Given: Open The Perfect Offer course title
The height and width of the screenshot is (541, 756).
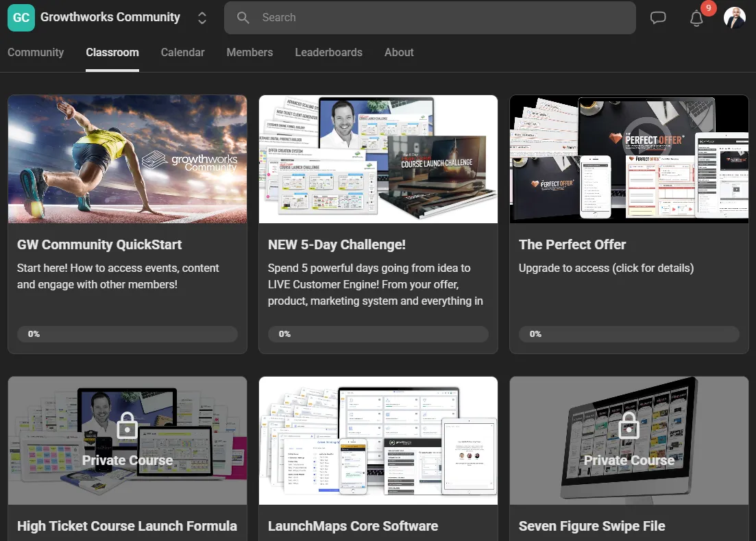Looking at the screenshot, I should click(x=572, y=244).
